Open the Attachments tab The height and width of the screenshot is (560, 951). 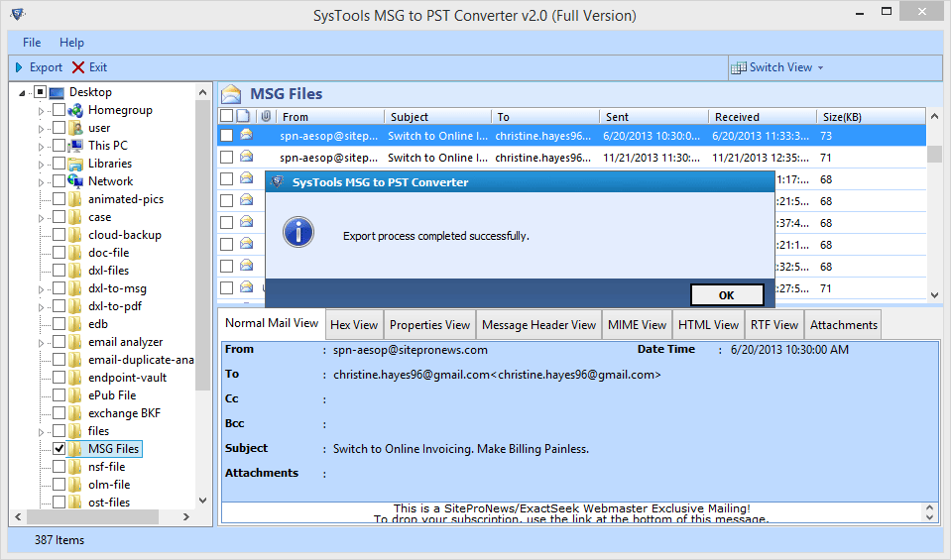843,325
